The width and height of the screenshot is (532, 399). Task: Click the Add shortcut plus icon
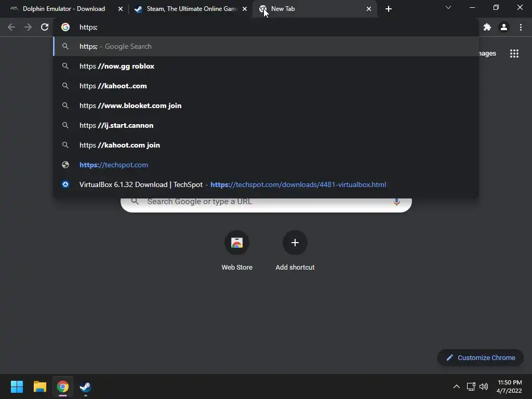click(295, 243)
